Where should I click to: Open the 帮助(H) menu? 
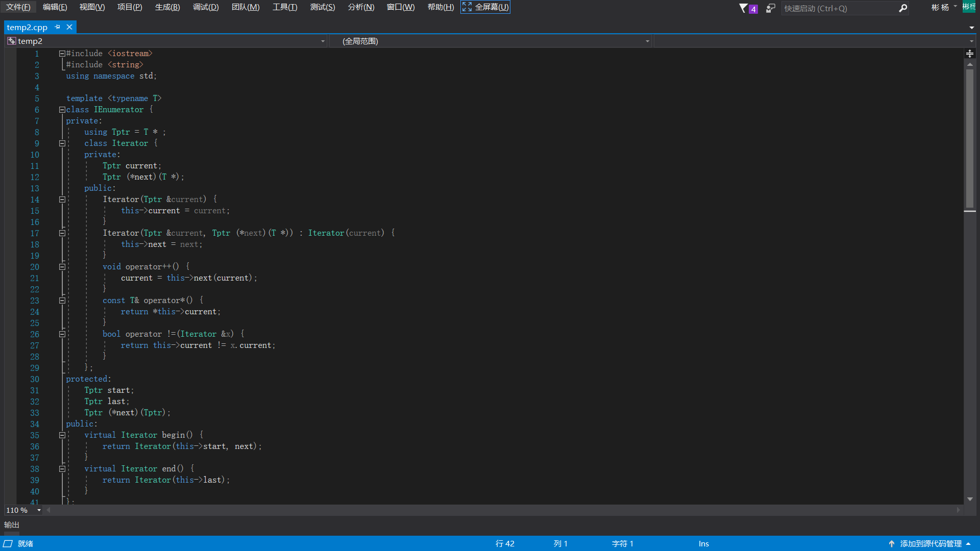point(440,7)
